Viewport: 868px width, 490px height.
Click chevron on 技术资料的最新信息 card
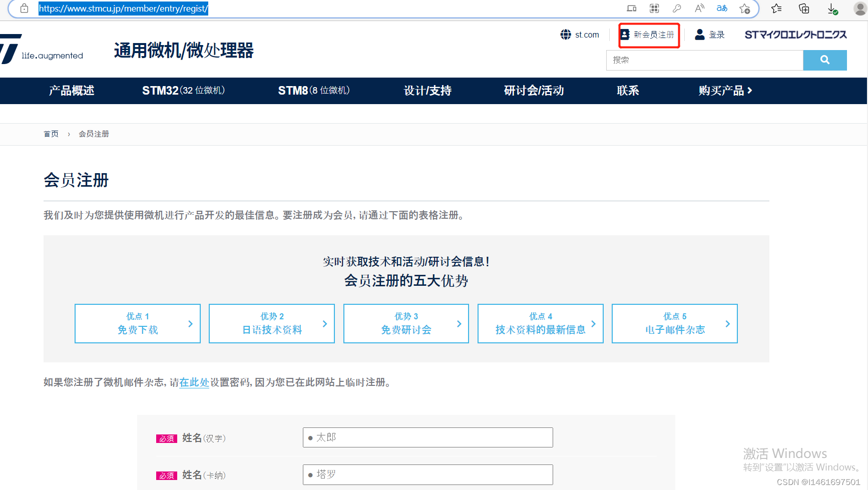pos(593,324)
